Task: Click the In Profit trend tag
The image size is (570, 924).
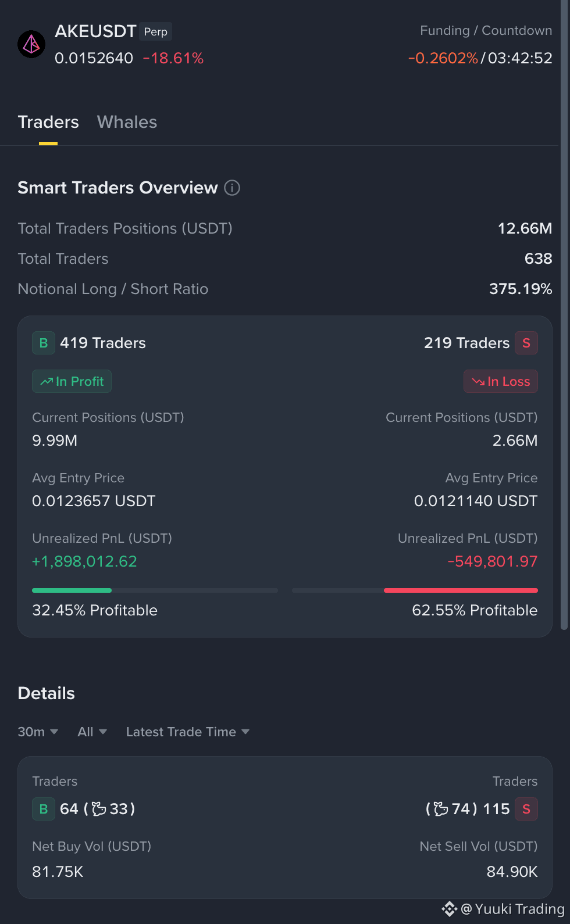Action: [x=72, y=381]
